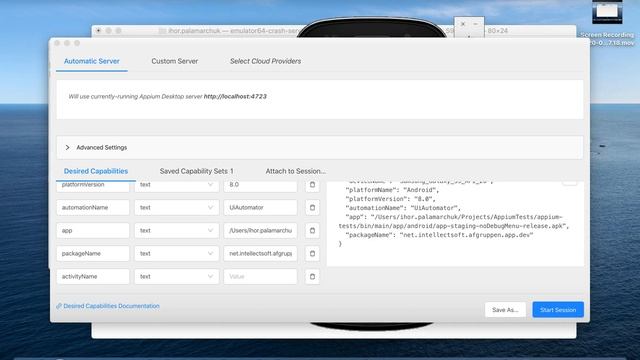Open Desired Capabilities Documentation link
Viewport: 640px width, 360px height.
click(x=108, y=306)
